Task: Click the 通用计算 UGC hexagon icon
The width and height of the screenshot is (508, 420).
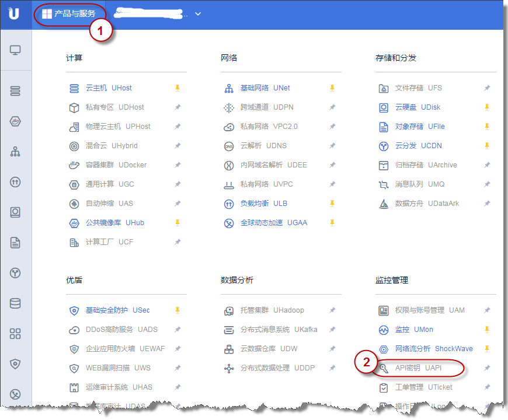Action: 74,185
